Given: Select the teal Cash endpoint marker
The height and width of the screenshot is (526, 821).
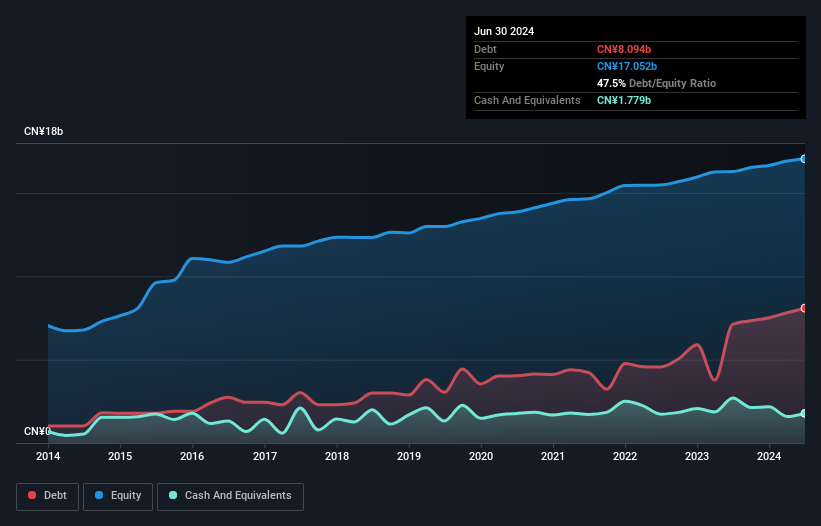Looking at the screenshot, I should tap(804, 413).
